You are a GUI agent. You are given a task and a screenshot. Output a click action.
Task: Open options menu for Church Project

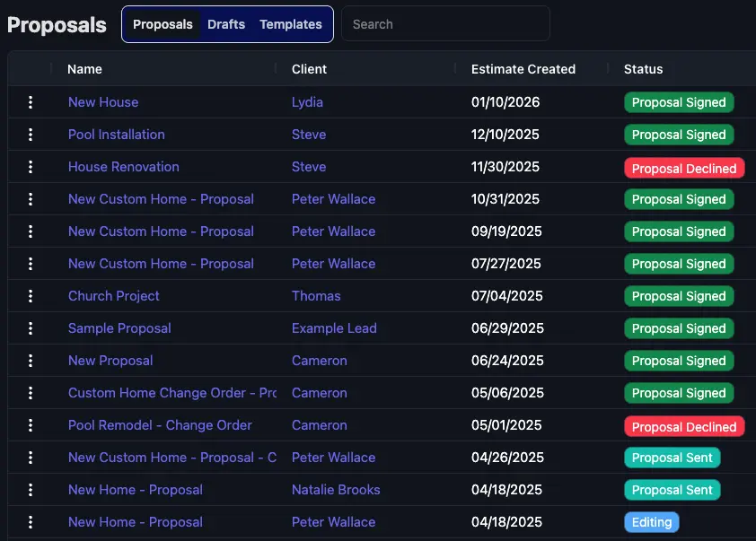(31, 296)
